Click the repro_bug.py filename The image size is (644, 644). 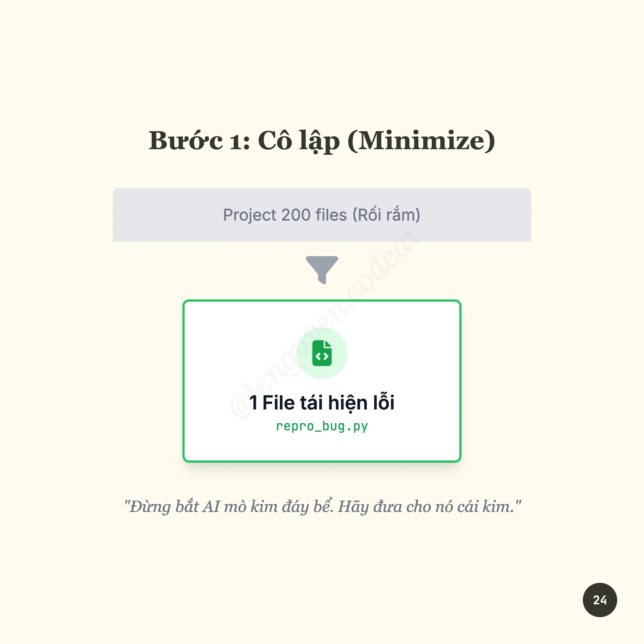coord(322,426)
